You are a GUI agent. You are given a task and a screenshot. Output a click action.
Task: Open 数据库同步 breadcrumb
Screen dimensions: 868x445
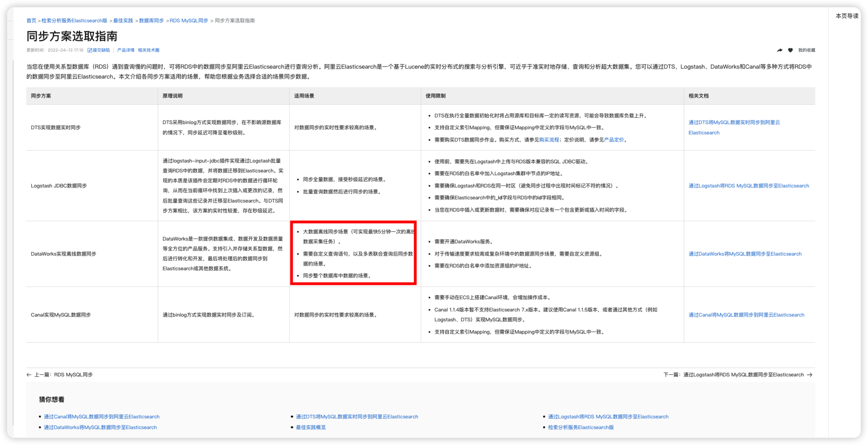(151, 21)
